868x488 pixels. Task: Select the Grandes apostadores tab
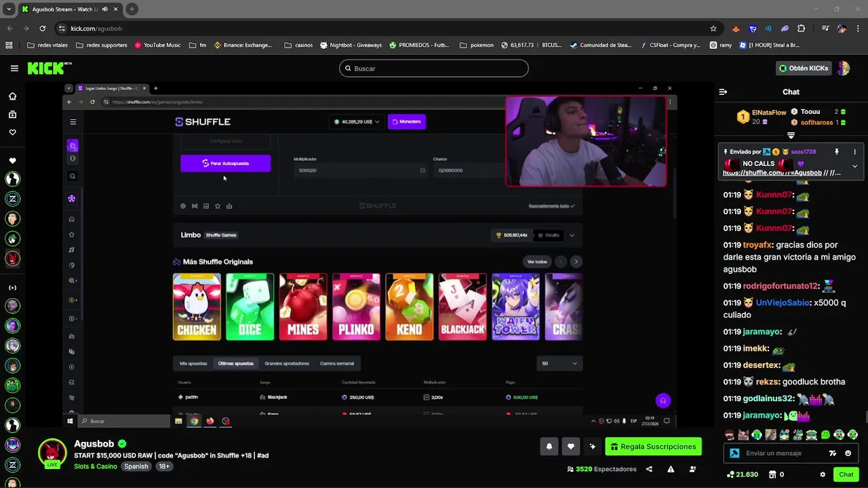pos(287,364)
